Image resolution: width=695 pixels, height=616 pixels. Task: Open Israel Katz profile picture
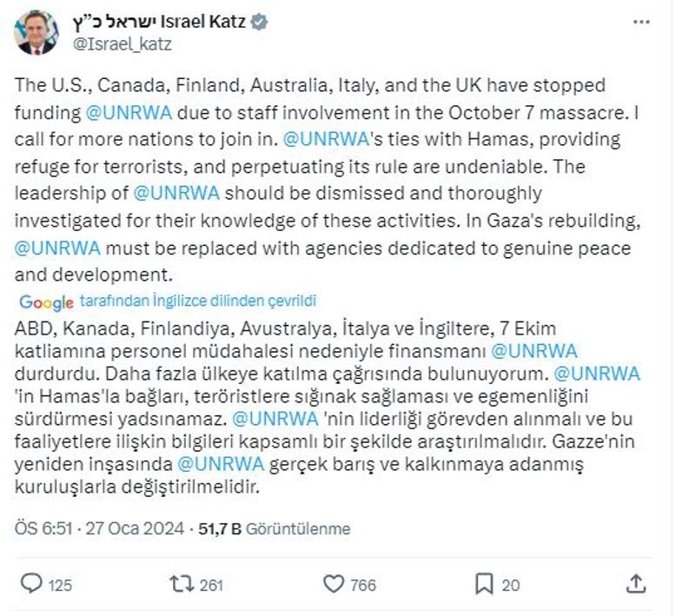(36, 32)
